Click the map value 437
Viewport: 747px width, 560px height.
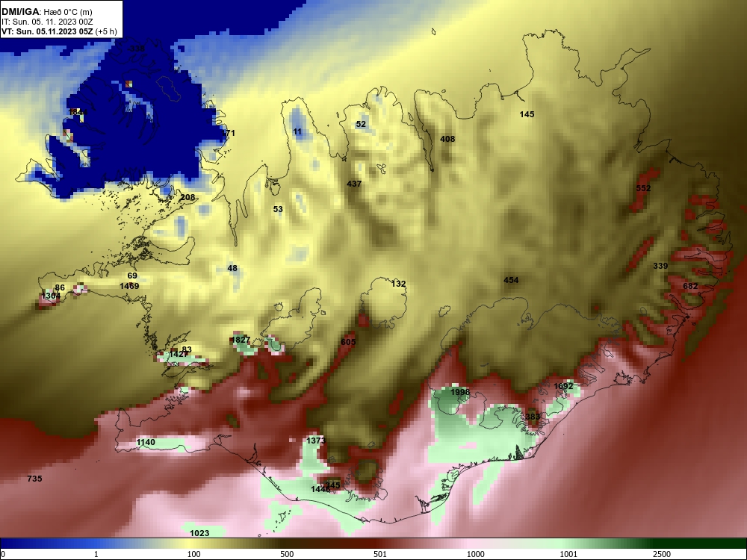point(354,184)
